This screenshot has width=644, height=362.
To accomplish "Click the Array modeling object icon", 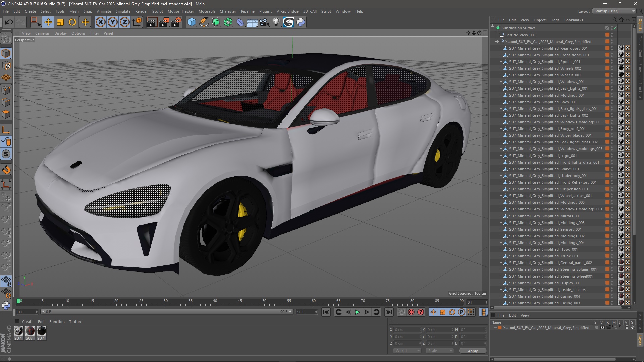I will 228,22.
